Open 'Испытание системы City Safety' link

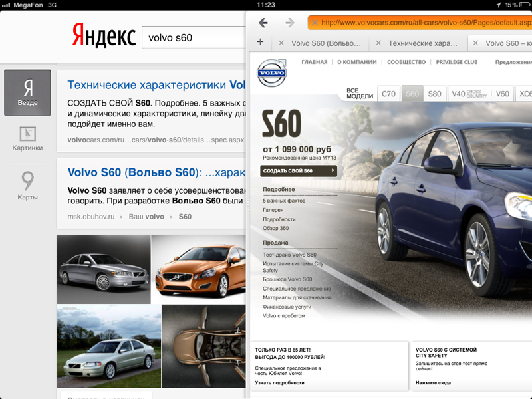293,267
